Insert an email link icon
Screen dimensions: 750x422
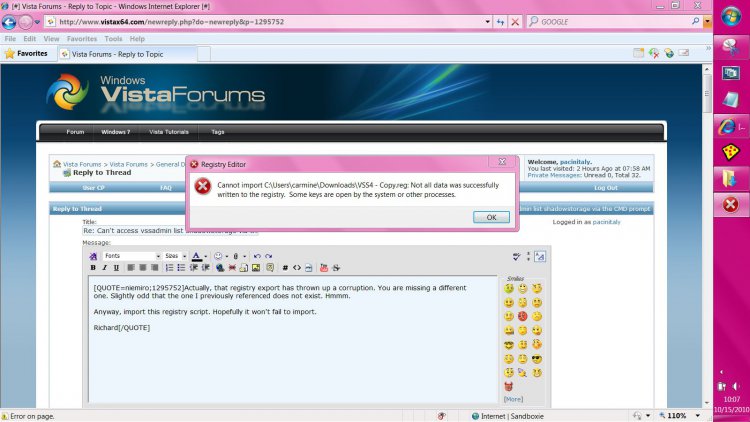[244, 268]
